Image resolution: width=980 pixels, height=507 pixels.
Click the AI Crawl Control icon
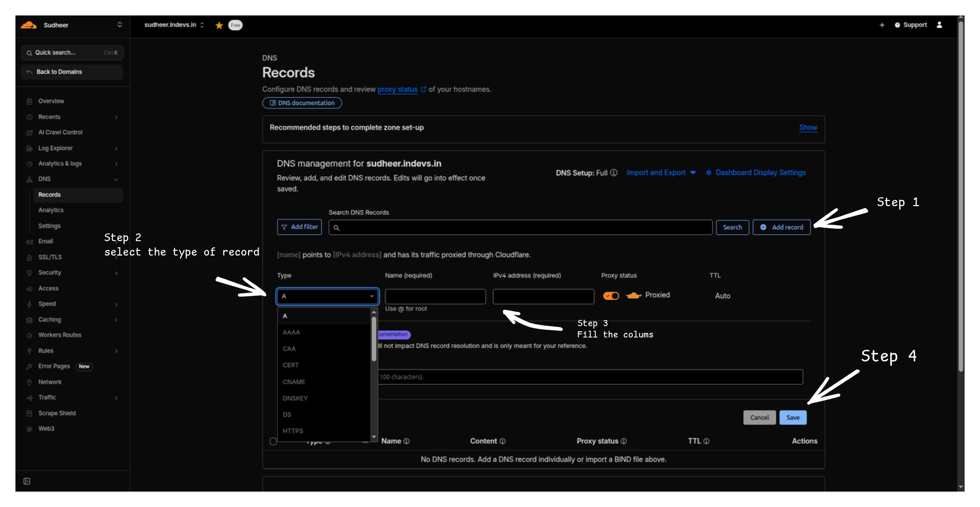click(x=29, y=132)
